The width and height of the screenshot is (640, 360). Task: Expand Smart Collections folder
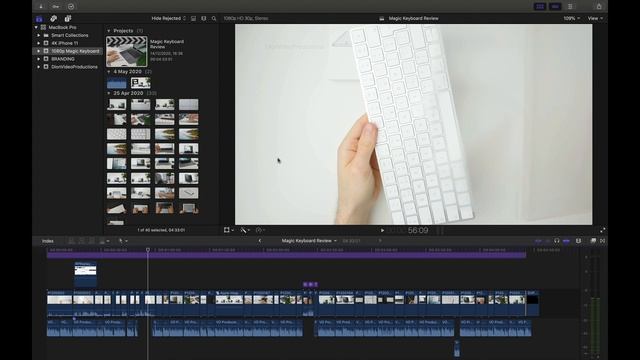click(x=39, y=35)
